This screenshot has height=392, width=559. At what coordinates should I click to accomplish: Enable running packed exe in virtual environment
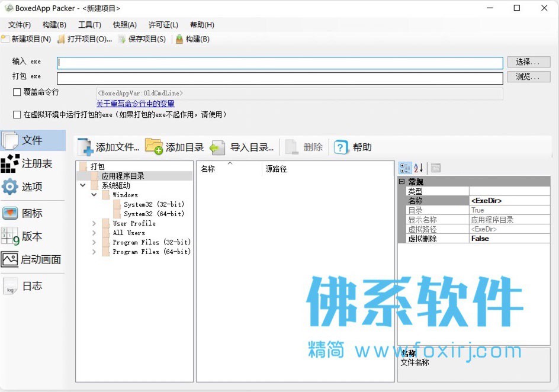pyautogui.click(x=17, y=115)
